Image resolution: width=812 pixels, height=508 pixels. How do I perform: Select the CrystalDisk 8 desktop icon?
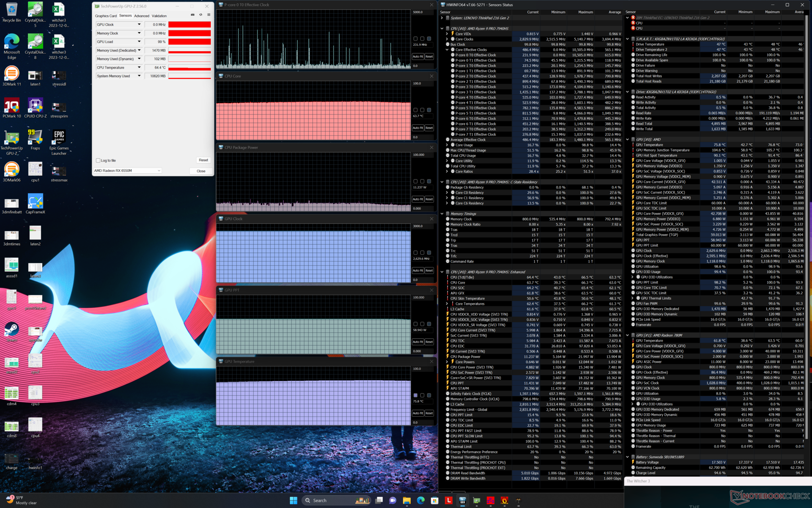(x=35, y=47)
